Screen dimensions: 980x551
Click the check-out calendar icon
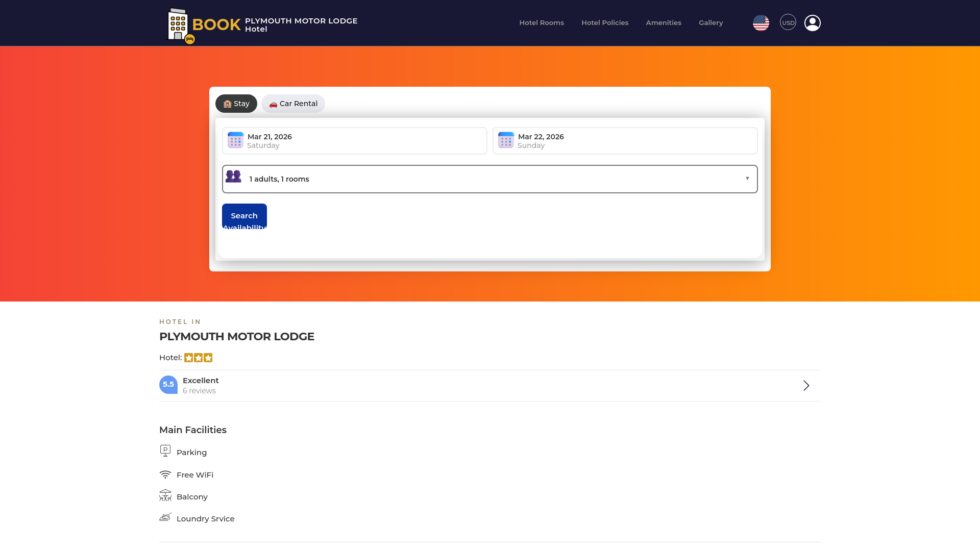[x=506, y=140]
